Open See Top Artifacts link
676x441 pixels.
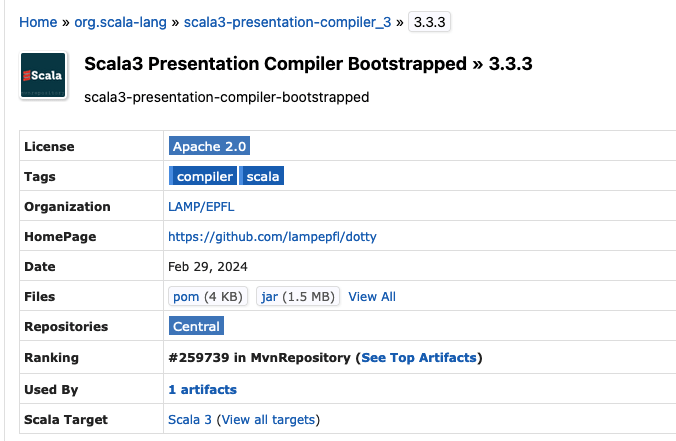[x=419, y=357]
